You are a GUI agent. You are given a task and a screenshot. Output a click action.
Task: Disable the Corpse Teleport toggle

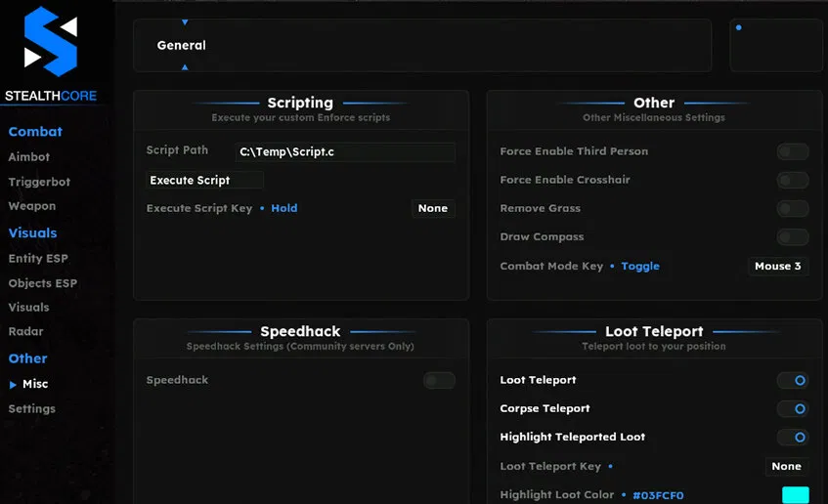(x=792, y=409)
